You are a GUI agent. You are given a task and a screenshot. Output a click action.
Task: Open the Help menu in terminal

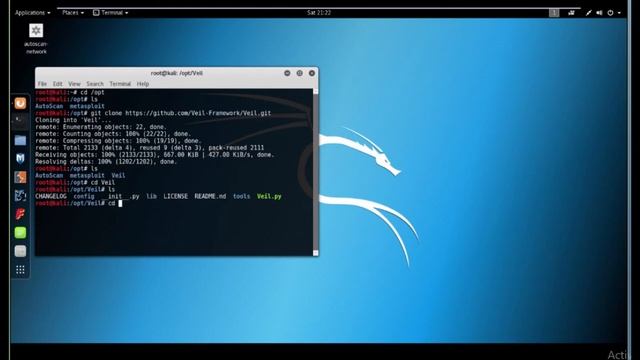click(x=142, y=84)
